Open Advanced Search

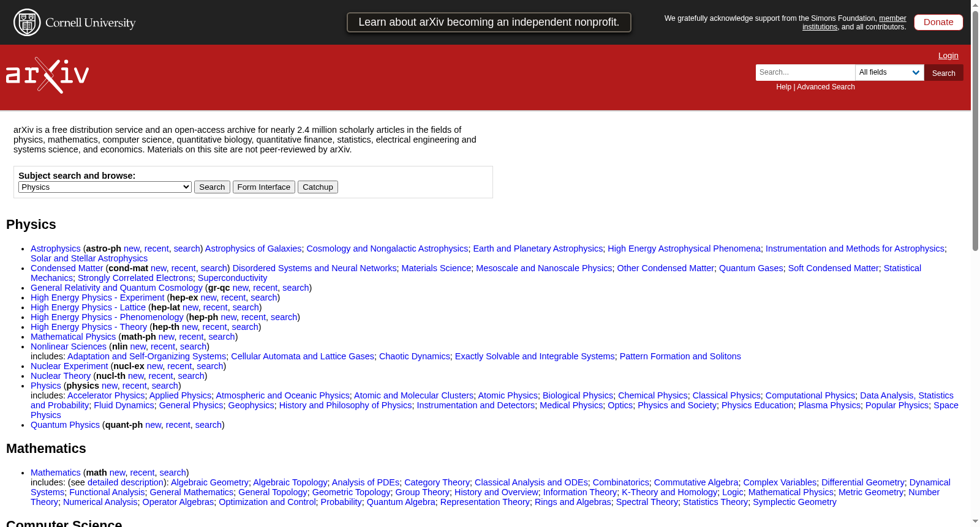pos(826,87)
